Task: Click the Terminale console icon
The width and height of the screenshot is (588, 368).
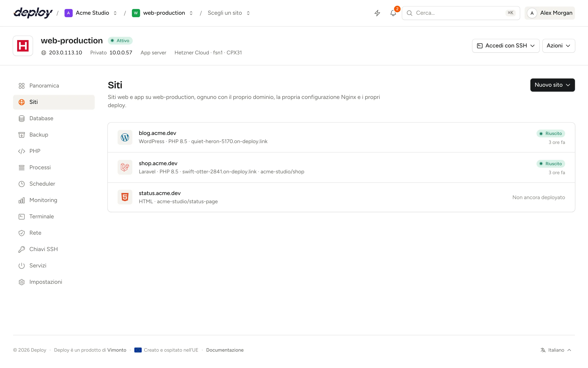Action: coord(22,217)
